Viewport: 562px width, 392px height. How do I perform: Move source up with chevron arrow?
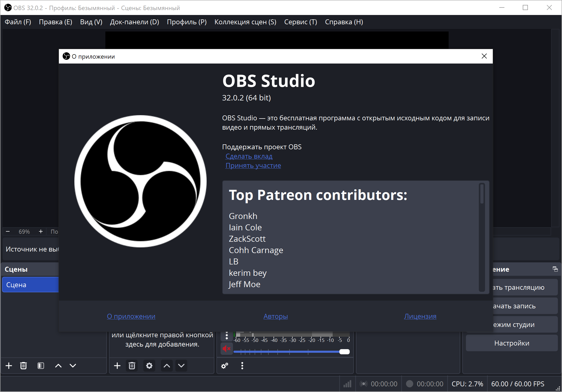pos(167,366)
